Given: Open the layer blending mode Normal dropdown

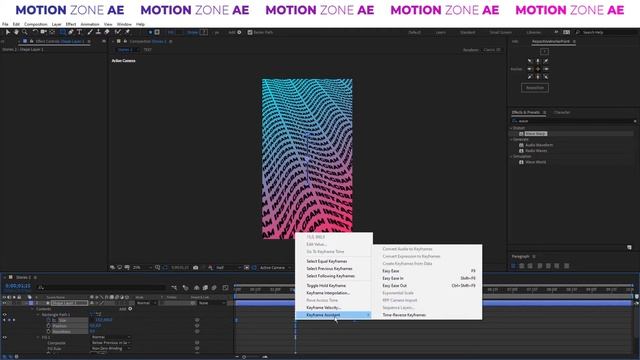Looking at the screenshot, I should coord(146,303).
